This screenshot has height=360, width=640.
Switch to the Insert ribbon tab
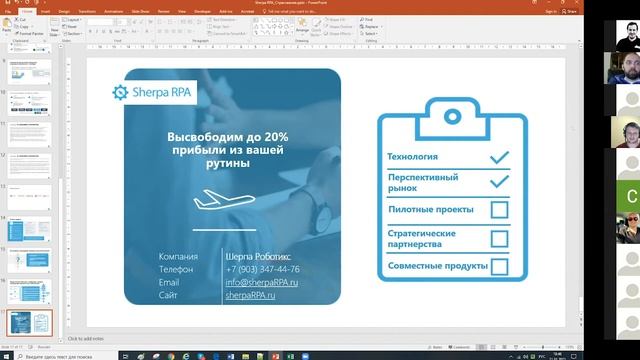[x=45, y=11]
